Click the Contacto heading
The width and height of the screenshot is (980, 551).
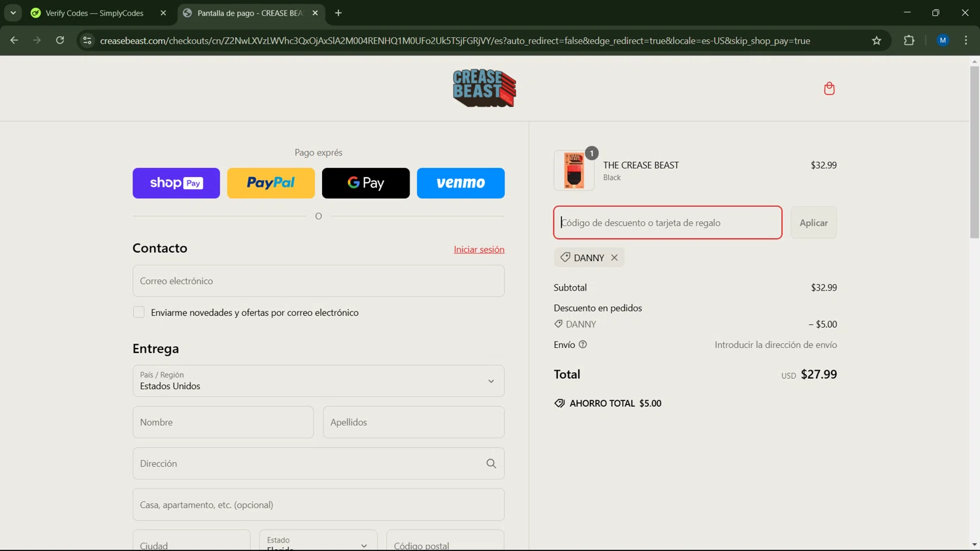[160, 248]
